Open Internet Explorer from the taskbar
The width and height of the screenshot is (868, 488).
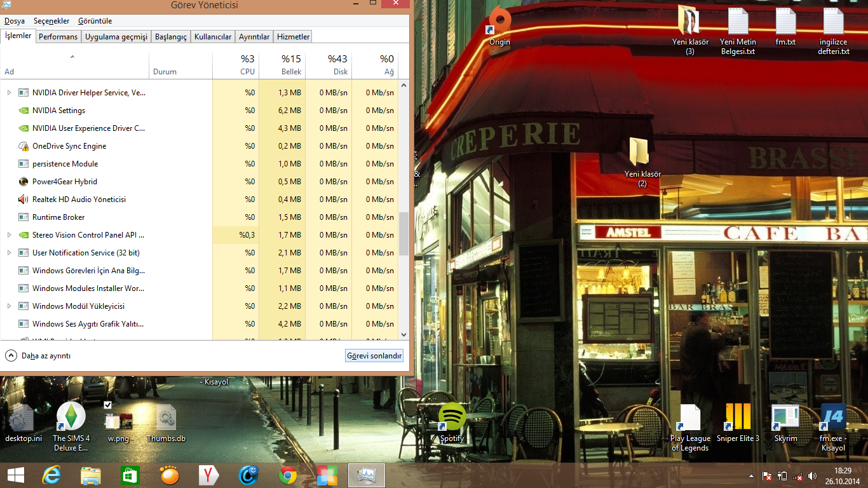point(51,475)
